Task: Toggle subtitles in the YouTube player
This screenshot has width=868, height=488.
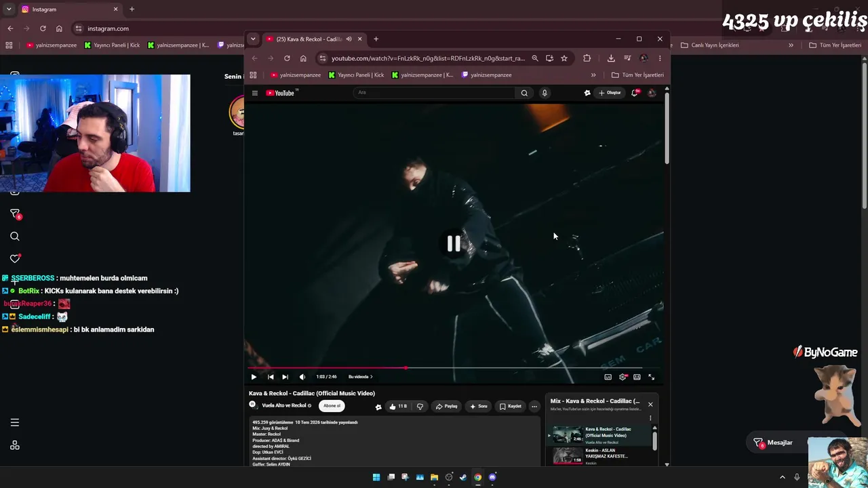Action: click(608, 377)
